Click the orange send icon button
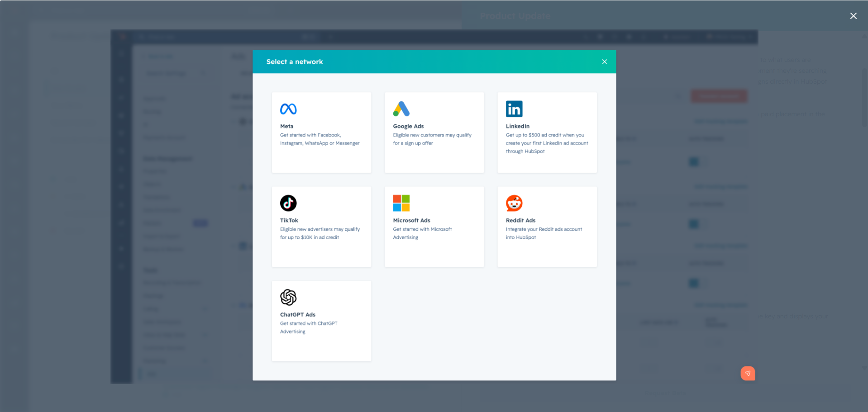868x412 pixels. (x=748, y=373)
